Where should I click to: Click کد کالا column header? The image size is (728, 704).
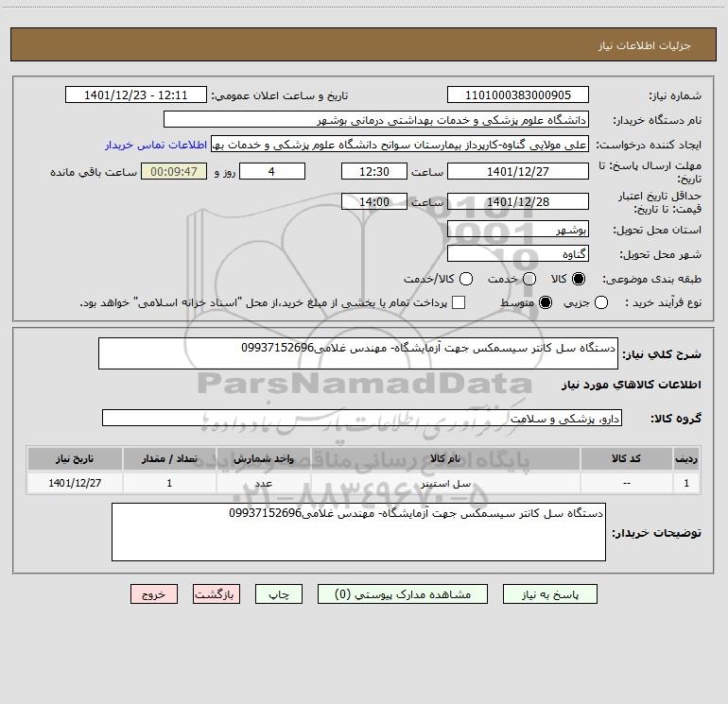(x=626, y=459)
